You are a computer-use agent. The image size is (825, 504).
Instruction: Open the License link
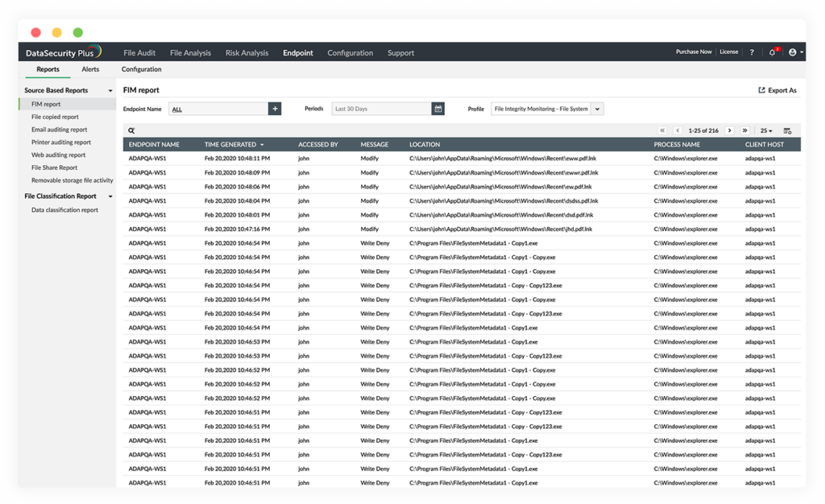tap(728, 51)
